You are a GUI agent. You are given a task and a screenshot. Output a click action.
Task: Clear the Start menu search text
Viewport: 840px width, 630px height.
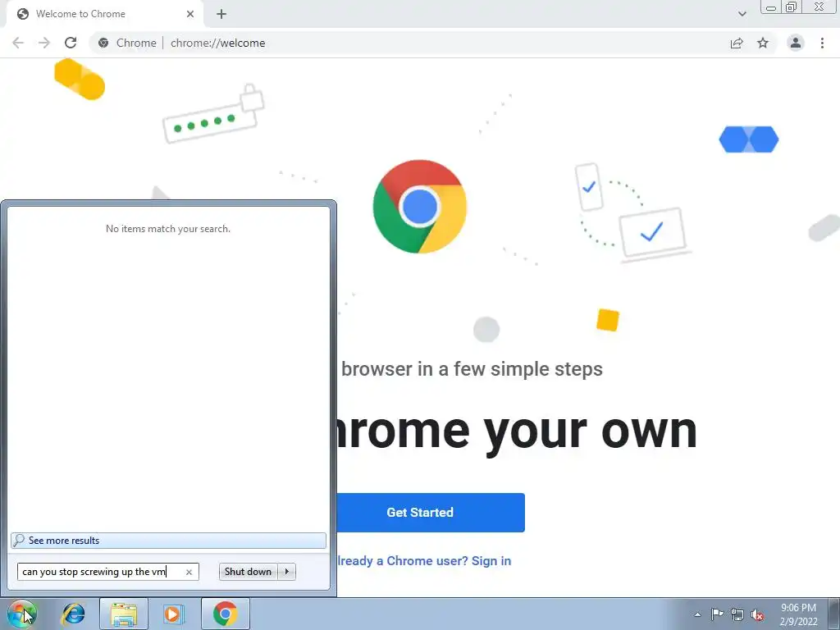pyautogui.click(x=189, y=572)
